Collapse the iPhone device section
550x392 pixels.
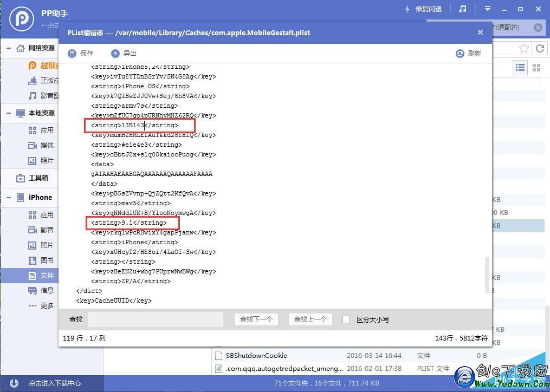click(x=9, y=198)
